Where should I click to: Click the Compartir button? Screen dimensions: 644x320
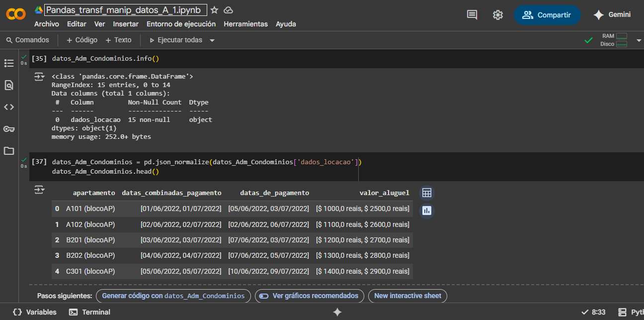click(x=547, y=15)
